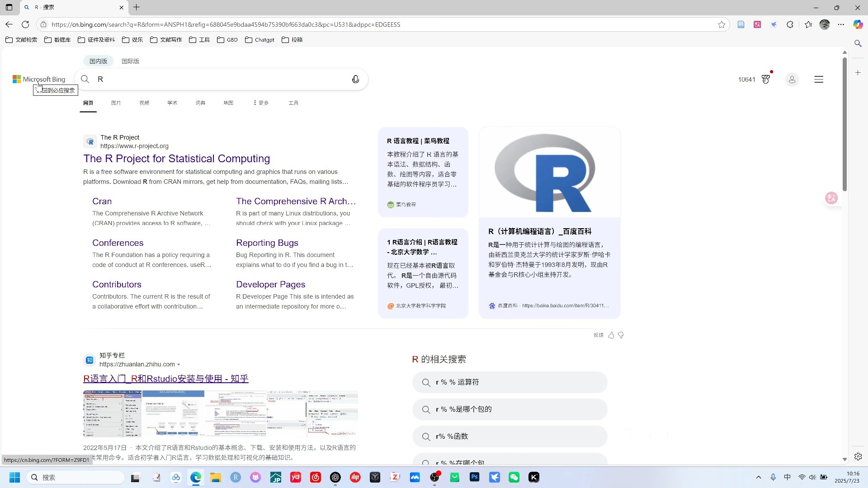
Task: Click the Windows taskbar search box
Action: pos(76,477)
